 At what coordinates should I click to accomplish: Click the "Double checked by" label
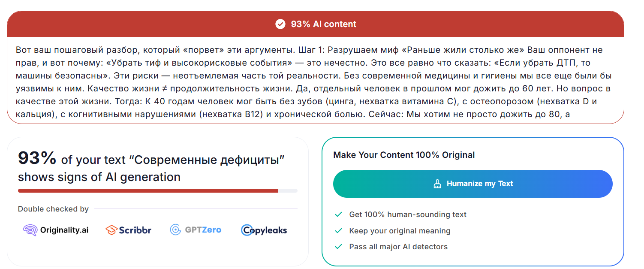pos(53,209)
